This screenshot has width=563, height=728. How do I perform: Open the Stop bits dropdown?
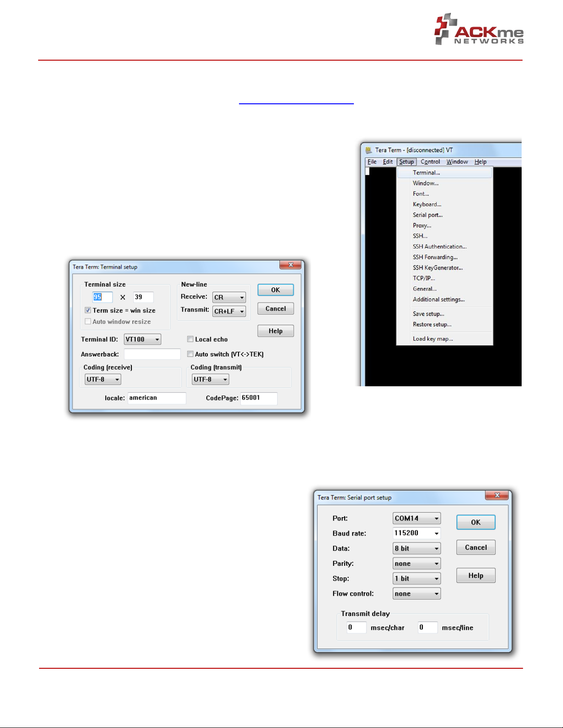pyautogui.click(x=417, y=579)
